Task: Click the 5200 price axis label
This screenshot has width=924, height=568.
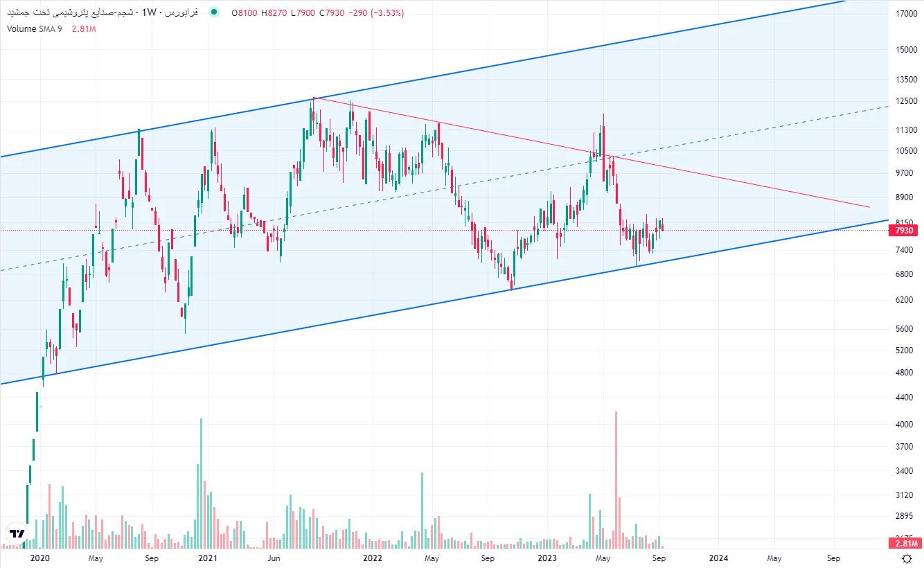Action: point(906,350)
